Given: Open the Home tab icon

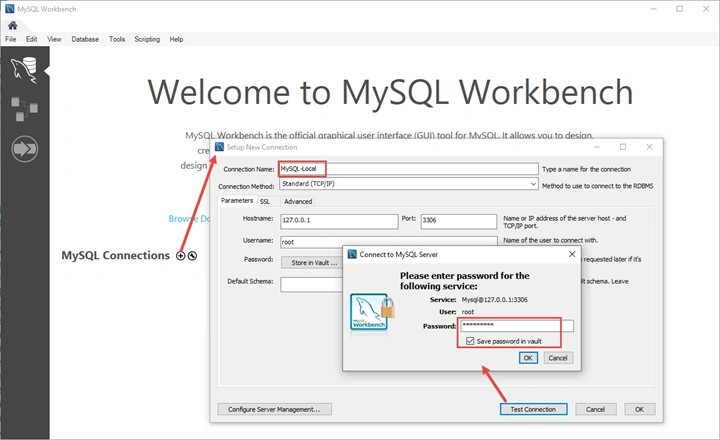Looking at the screenshot, I should pos(12,25).
